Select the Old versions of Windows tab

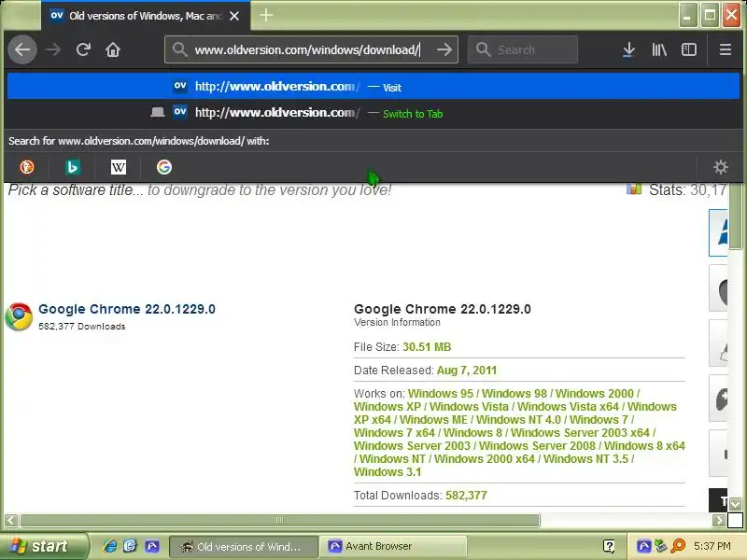[x=145, y=16]
